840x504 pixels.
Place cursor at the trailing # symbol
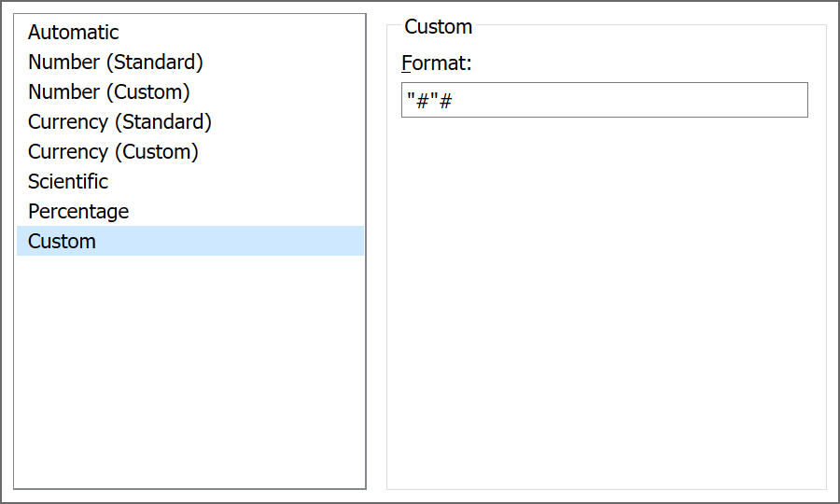446,101
